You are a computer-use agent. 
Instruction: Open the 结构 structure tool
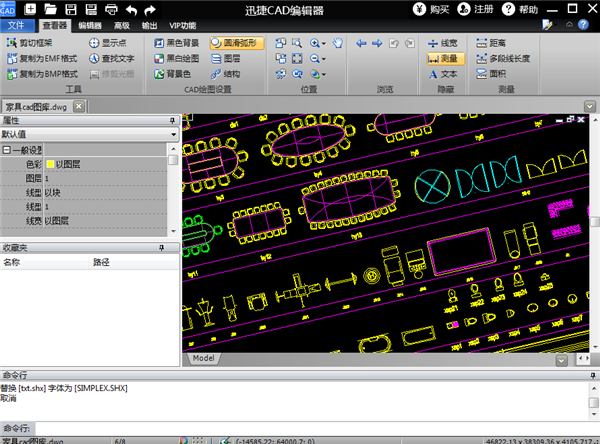tap(226, 74)
